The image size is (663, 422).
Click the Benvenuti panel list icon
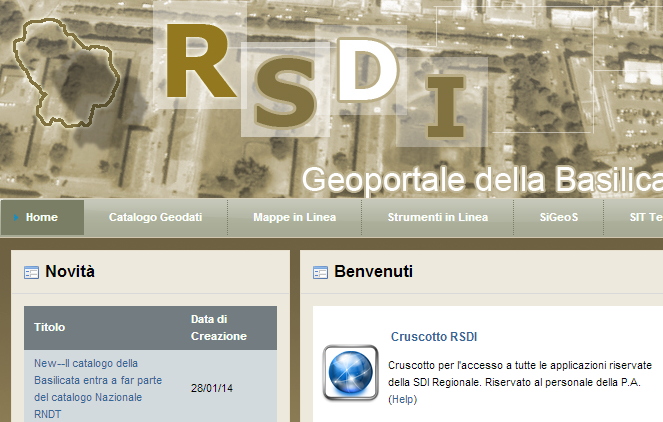point(320,273)
